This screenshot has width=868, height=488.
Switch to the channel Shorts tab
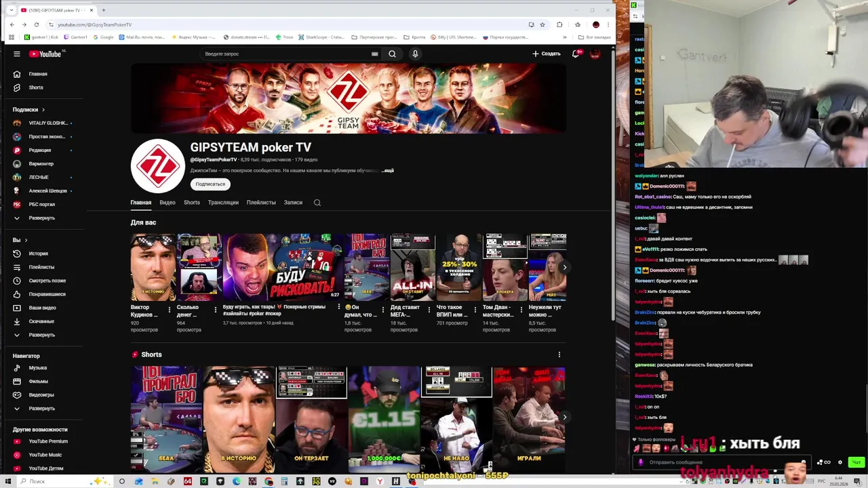(192, 203)
